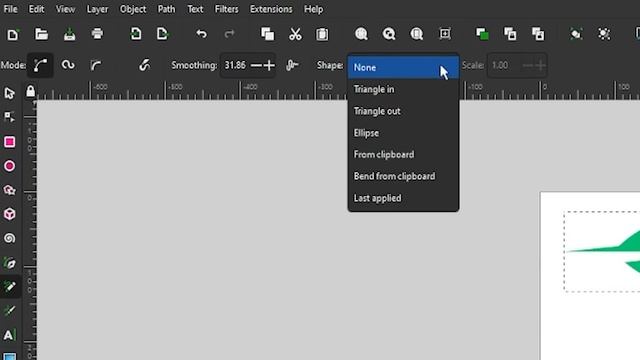Duplicate the selected object icon
The image size is (640, 360).
point(482,34)
